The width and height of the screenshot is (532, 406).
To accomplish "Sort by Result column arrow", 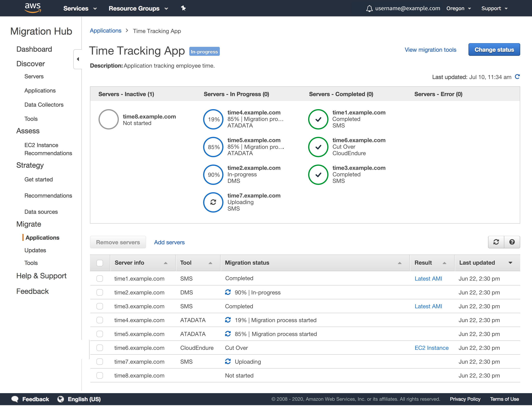I will (x=444, y=263).
